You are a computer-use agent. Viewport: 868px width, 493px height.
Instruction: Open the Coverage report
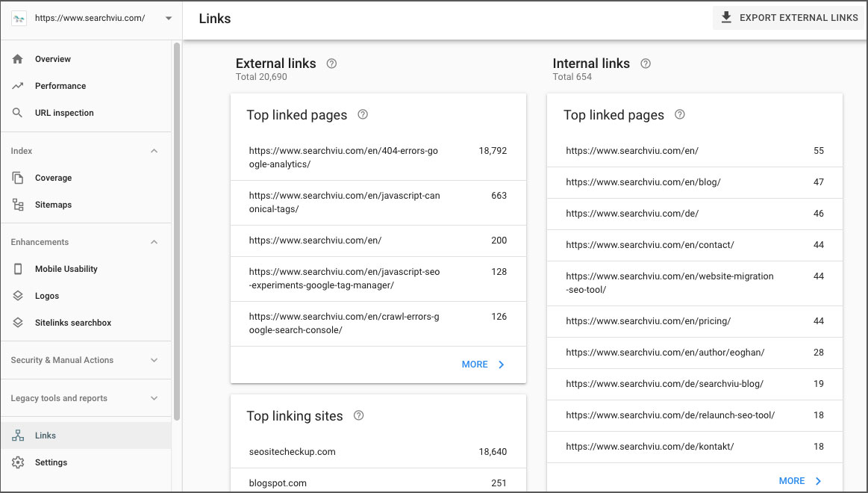(53, 178)
